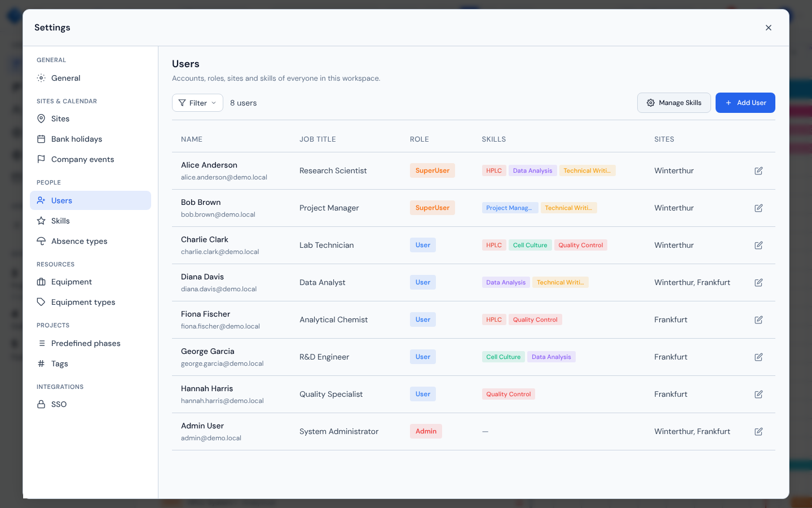Image resolution: width=812 pixels, height=508 pixels.
Task: Click the hash icon for Tags
Action: [x=41, y=364]
